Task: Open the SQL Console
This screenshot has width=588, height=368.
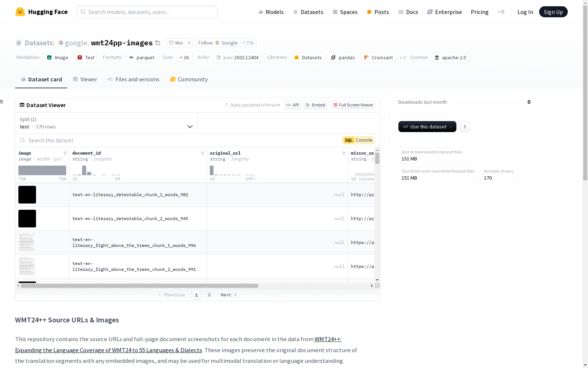Action: [358, 140]
